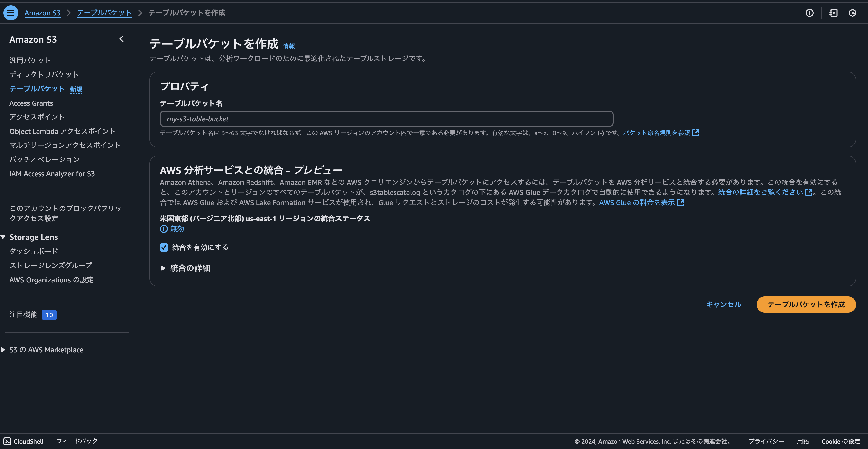This screenshot has height=449, width=868.
Task: Open 注目機能 with badge 10
Action: (33, 315)
